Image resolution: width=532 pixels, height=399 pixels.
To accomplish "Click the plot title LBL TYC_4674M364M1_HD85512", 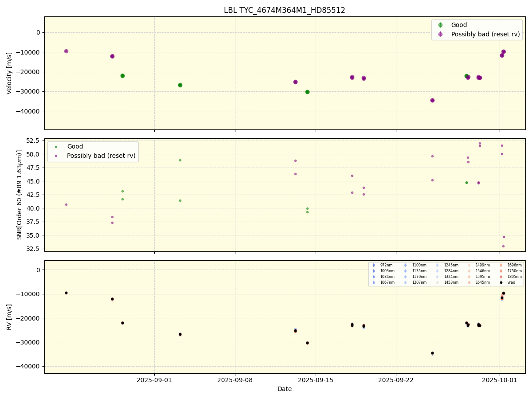I will tap(284, 10).
